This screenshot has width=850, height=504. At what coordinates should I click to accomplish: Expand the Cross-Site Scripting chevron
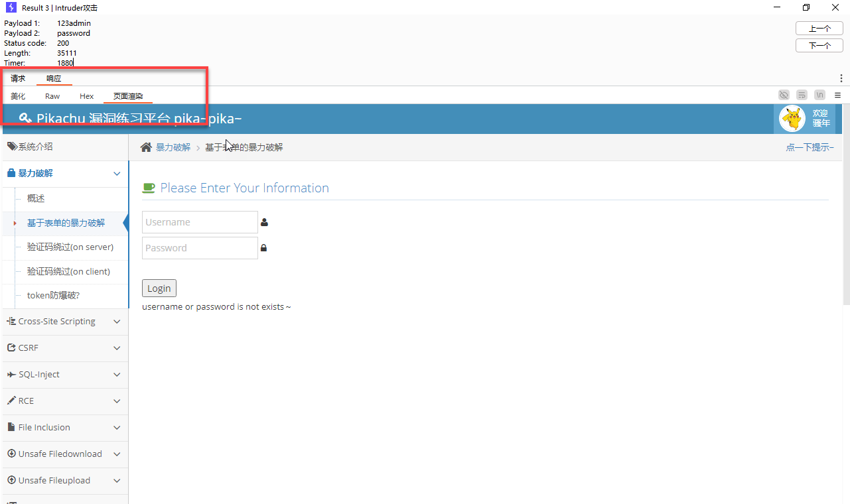coord(117,322)
